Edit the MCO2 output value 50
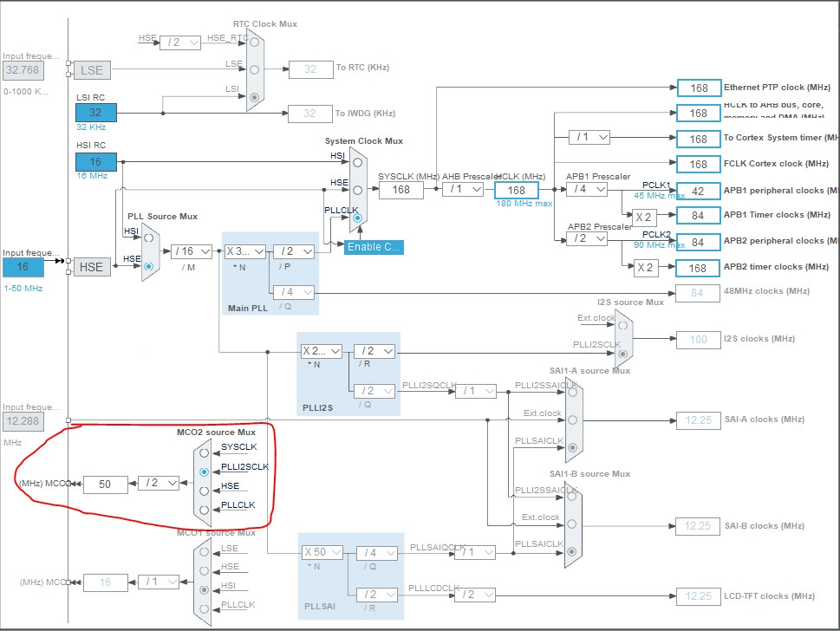The image size is (840, 631). [105, 483]
